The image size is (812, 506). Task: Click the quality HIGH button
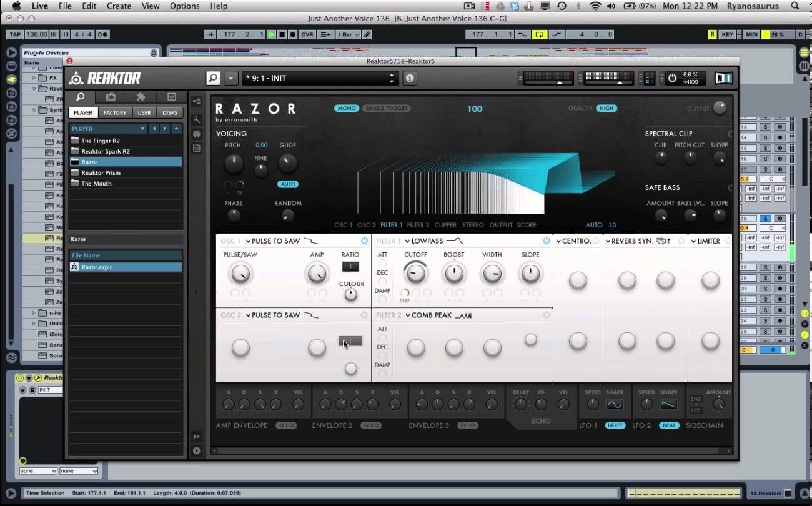[x=607, y=108]
